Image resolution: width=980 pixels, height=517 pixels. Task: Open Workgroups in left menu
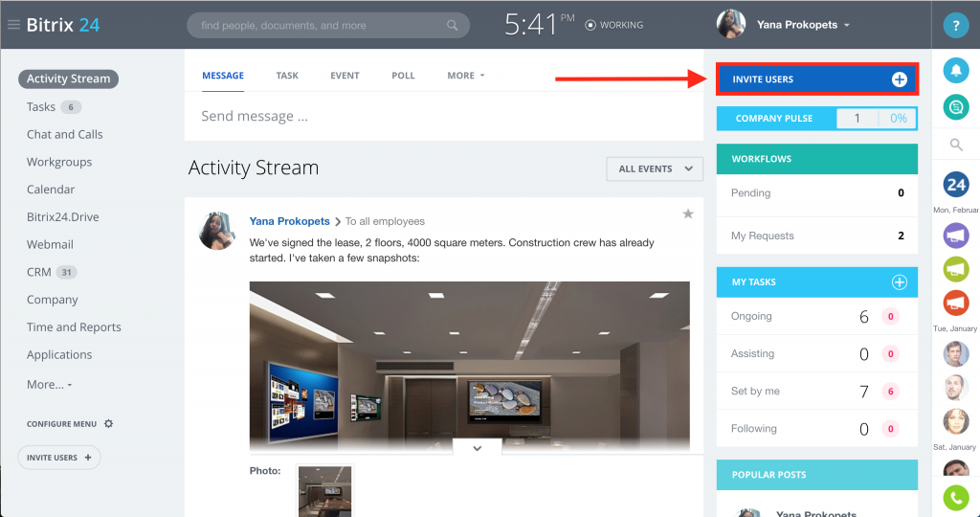[x=59, y=162]
